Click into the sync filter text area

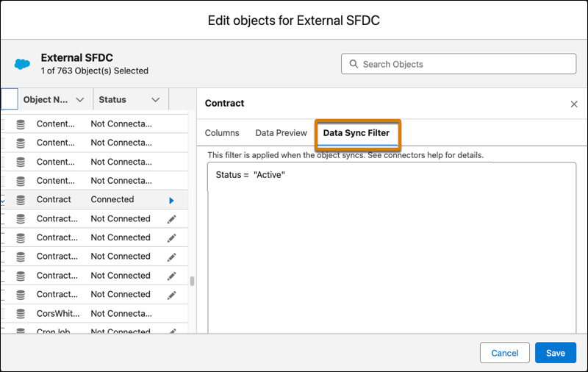(392, 248)
